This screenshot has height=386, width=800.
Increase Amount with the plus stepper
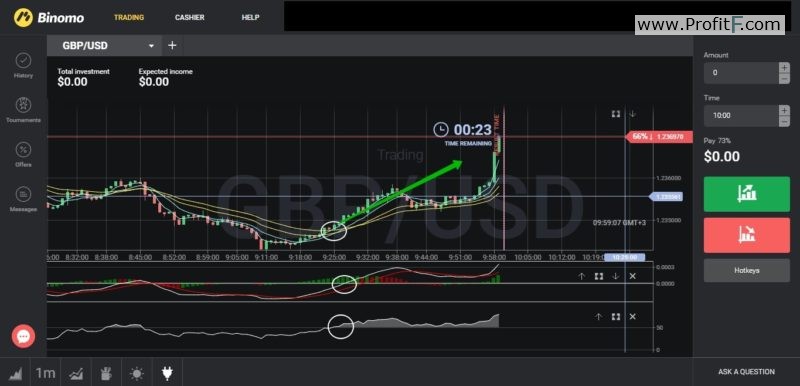click(784, 67)
